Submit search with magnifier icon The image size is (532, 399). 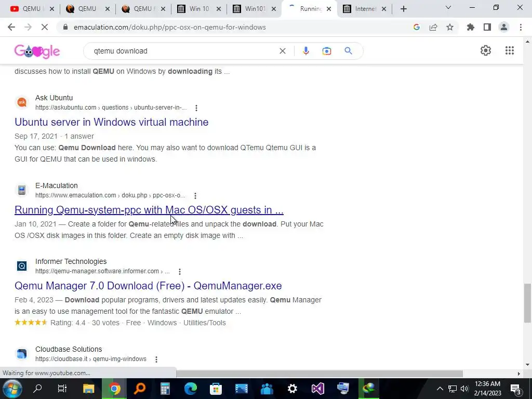coord(348,51)
